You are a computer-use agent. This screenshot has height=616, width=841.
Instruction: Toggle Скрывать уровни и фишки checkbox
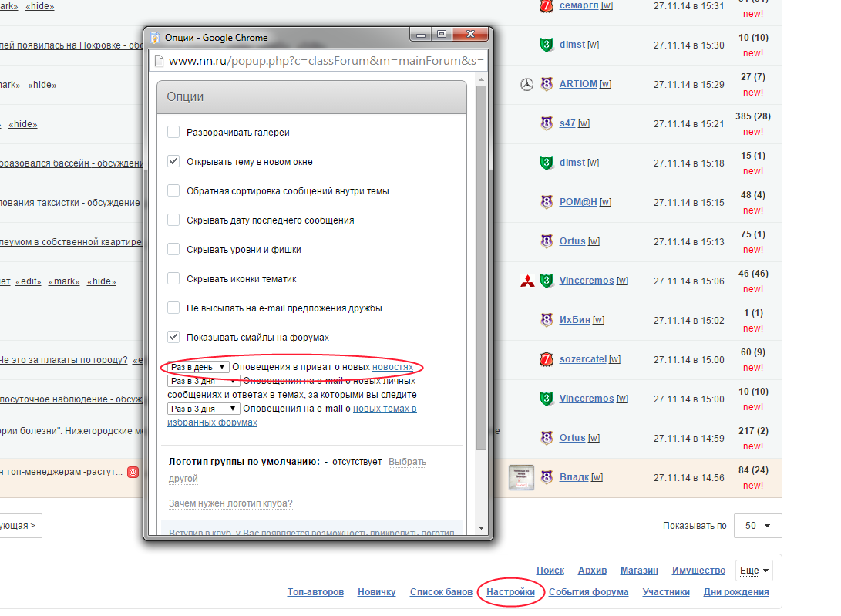(x=173, y=249)
